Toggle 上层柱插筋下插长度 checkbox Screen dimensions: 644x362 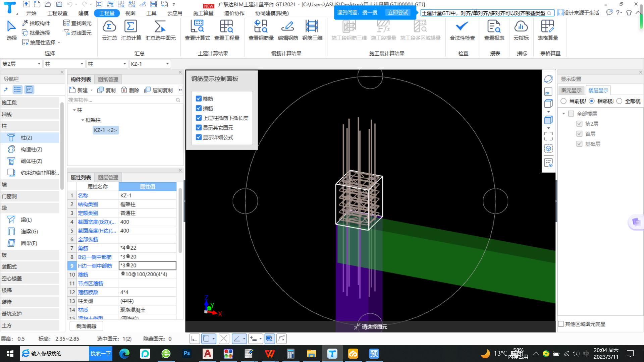point(199,118)
